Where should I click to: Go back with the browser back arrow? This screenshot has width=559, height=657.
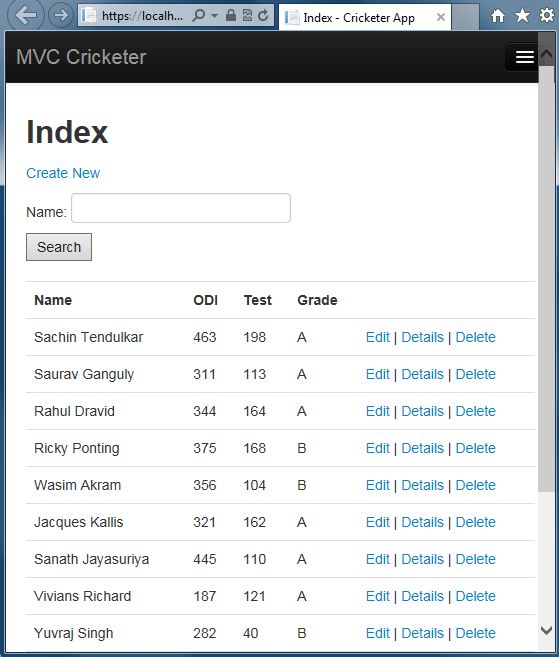pos(25,16)
